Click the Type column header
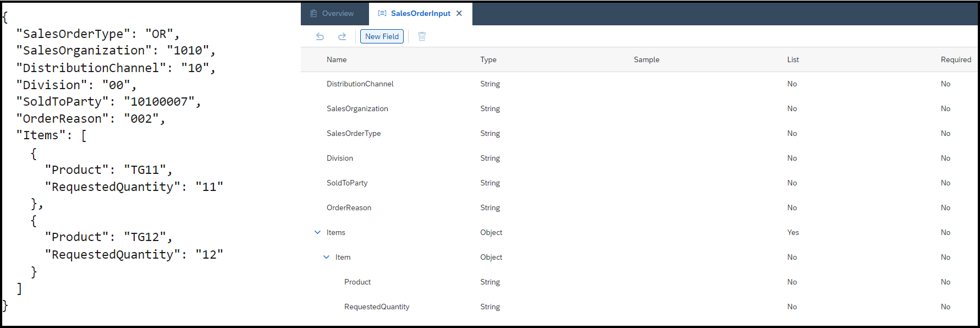980x328 pixels. pyautogui.click(x=488, y=59)
